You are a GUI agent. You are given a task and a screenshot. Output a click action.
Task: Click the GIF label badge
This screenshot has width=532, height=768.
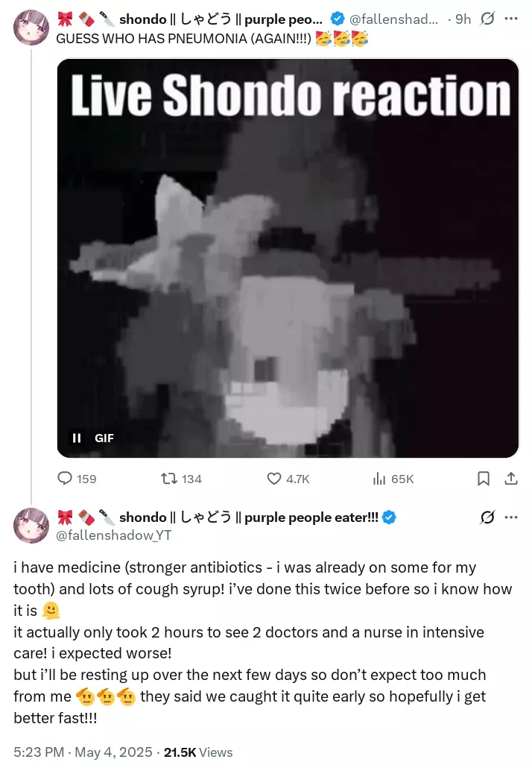click(x=104, y=438)
